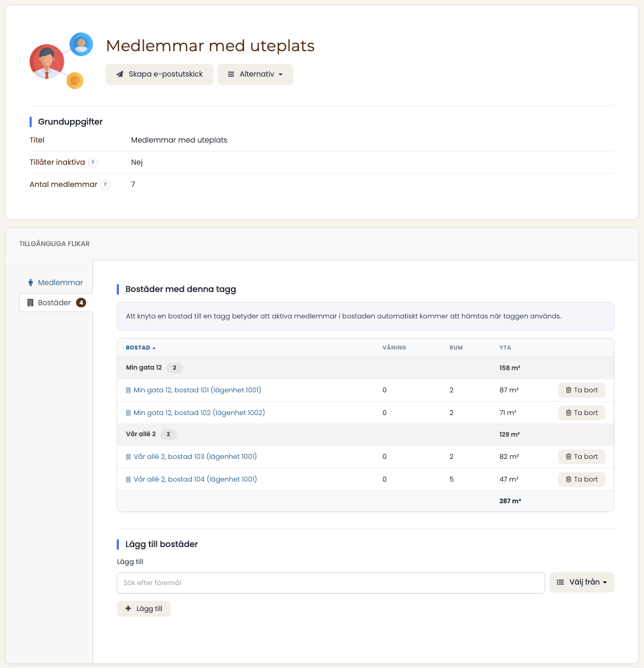Click the 129 m² group total
This screenshot has width=644, height=668.
tap(509, 435)
